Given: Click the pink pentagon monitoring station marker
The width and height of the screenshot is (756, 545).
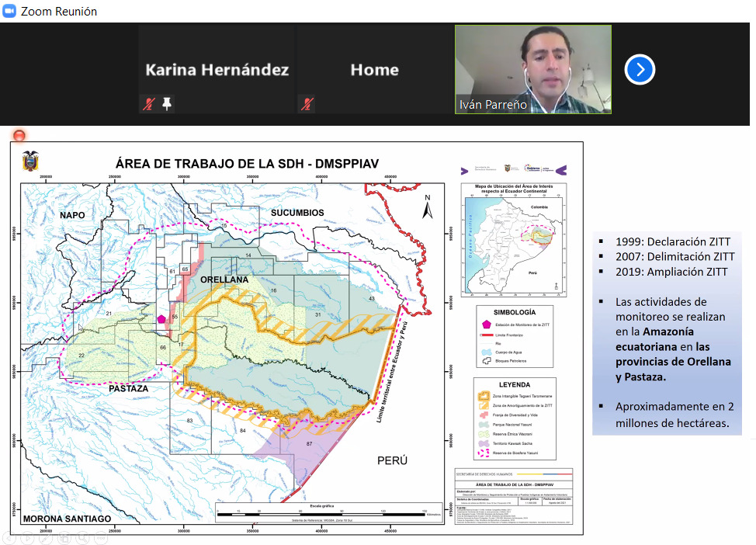Looking at the screenshot, I should coord(161,318).
